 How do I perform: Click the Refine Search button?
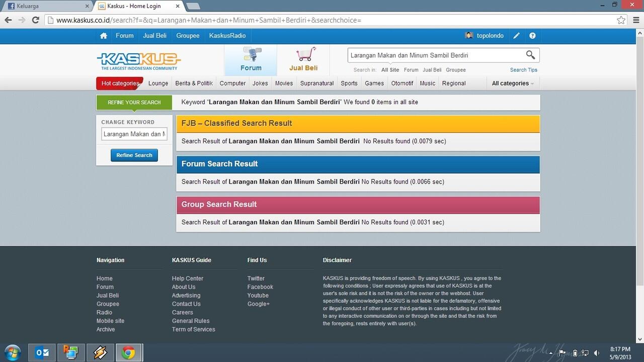(x=134, y=155)
